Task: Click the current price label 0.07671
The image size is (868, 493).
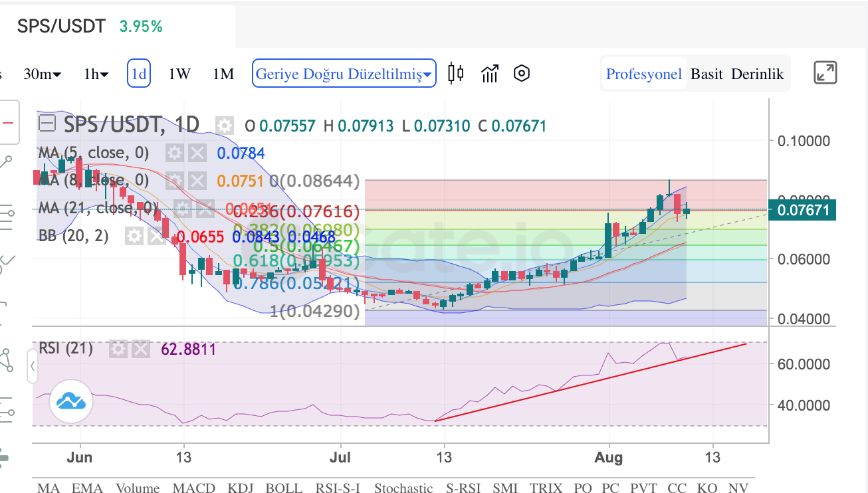Action: click(802, 211)
